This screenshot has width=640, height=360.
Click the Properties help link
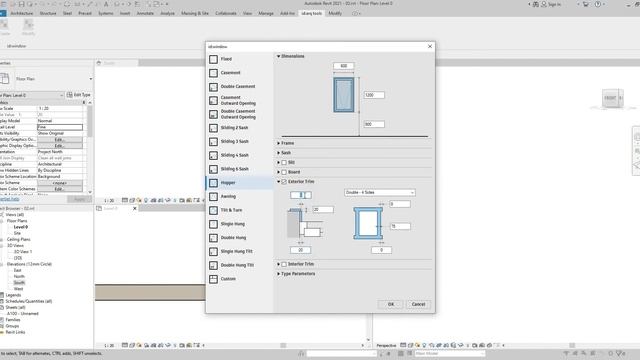coord(9,199)
